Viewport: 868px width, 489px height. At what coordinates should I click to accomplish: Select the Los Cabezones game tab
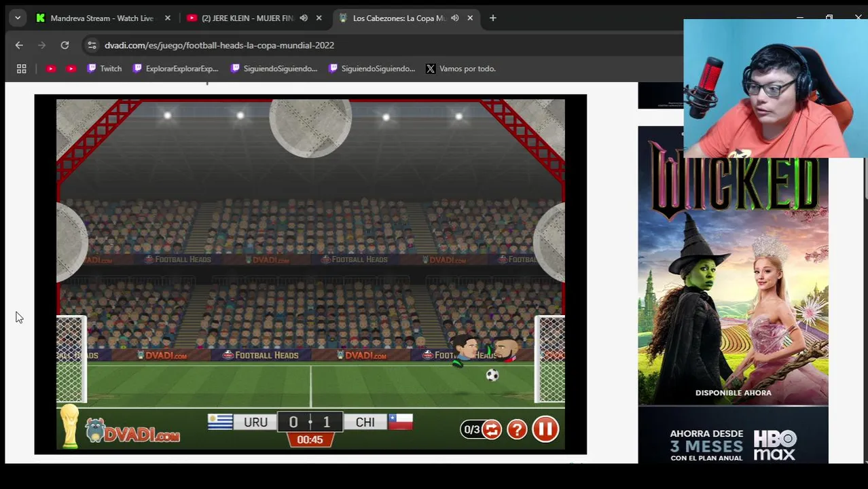399,18
